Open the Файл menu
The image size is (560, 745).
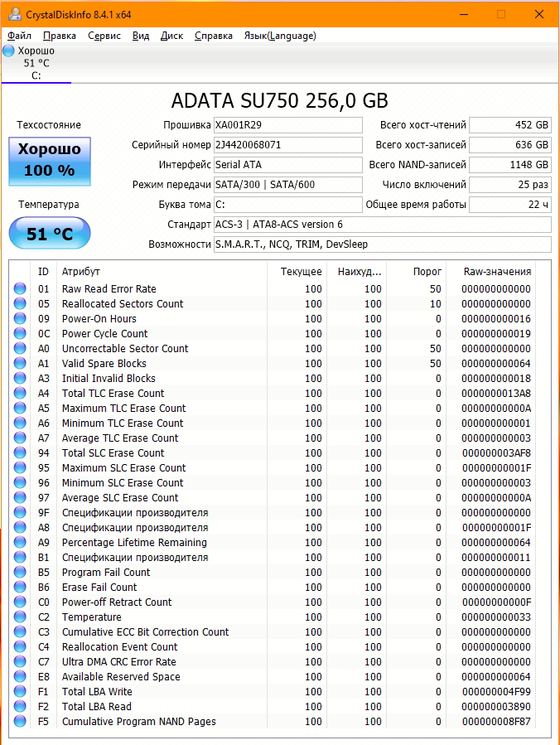coord(20,36)
